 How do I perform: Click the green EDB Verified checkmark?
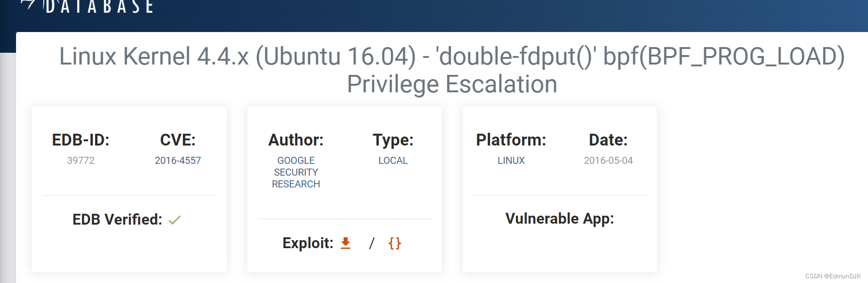pos(175,219)
